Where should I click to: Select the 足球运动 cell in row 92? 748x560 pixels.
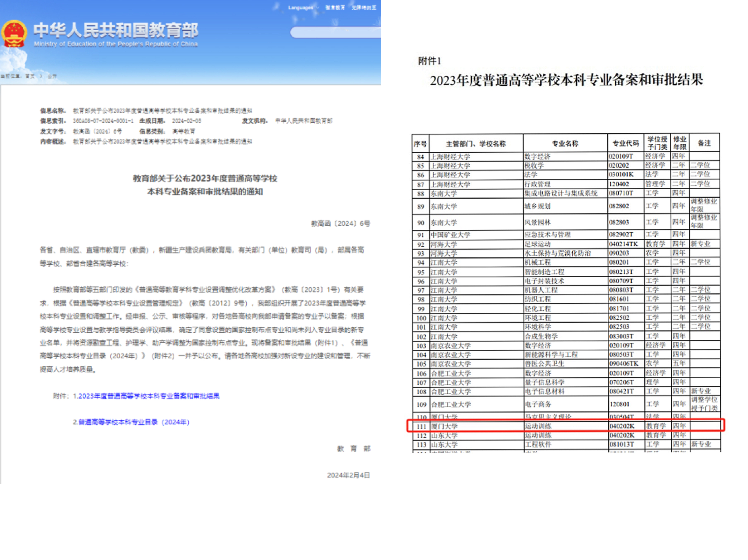537,244
